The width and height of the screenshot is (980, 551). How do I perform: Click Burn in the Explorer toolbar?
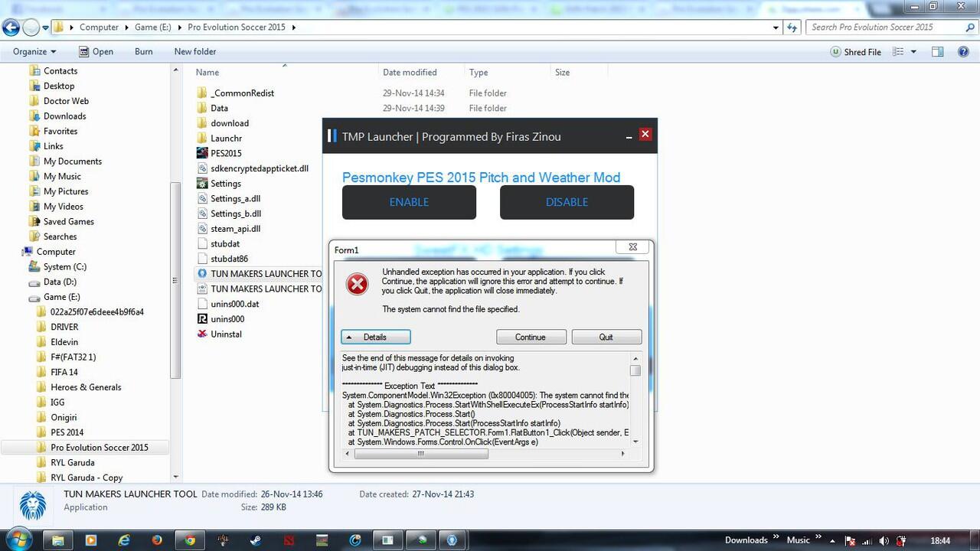pos(143,52)
